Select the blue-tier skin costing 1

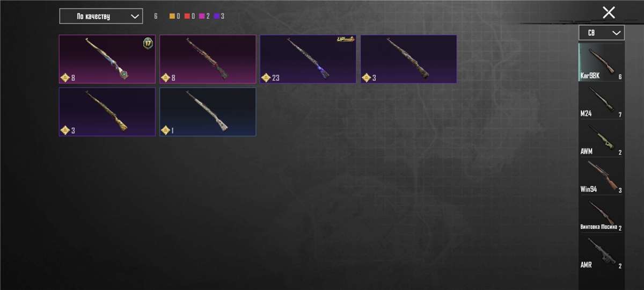208,112
